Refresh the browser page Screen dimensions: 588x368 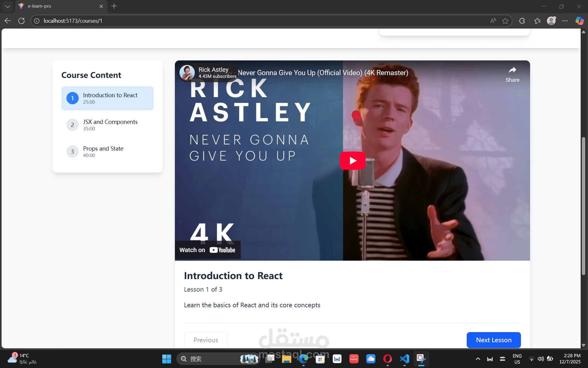point(21,21)
